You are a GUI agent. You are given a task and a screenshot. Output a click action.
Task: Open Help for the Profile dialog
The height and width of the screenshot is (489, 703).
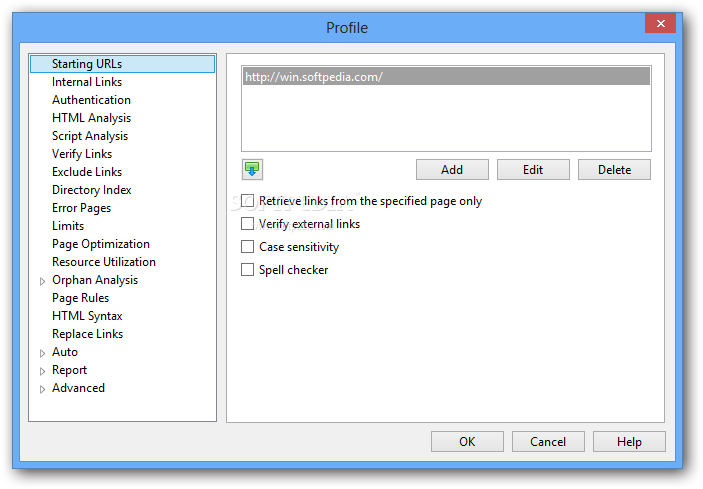(629, 441)
